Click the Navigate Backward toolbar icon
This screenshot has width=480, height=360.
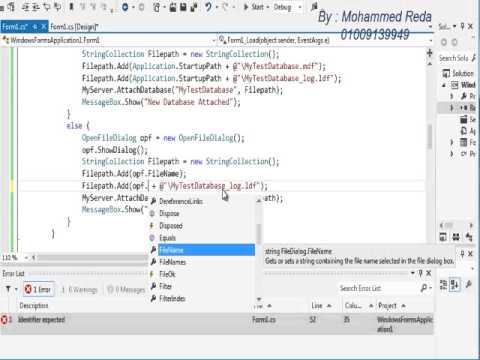point(125,7)
